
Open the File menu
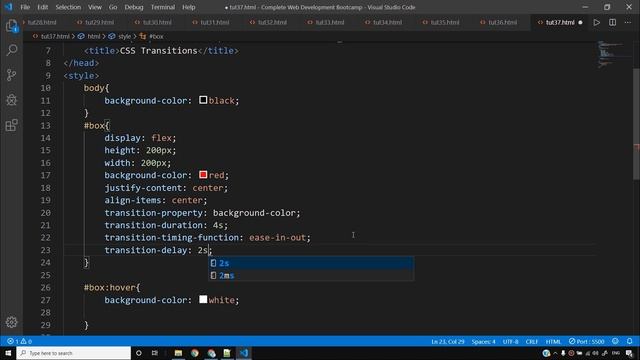(x=25, y=7)
